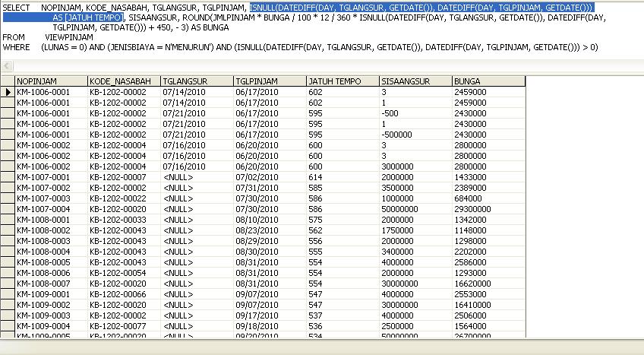
Task: Click the 08/29/2010 date cell
Action: 270,241
